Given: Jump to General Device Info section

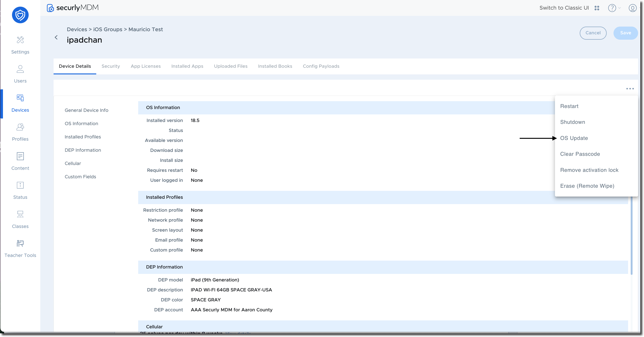Looking at the screenshot, I should [86, 110].
